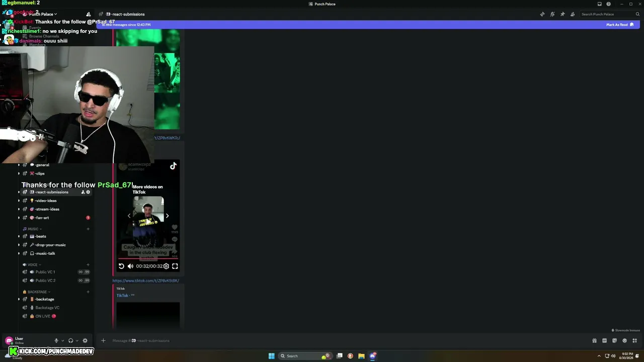Image resolution: width=644 pixels, height=362 pixels.
Task: Click Mark As Read
Action: [620, 25]
